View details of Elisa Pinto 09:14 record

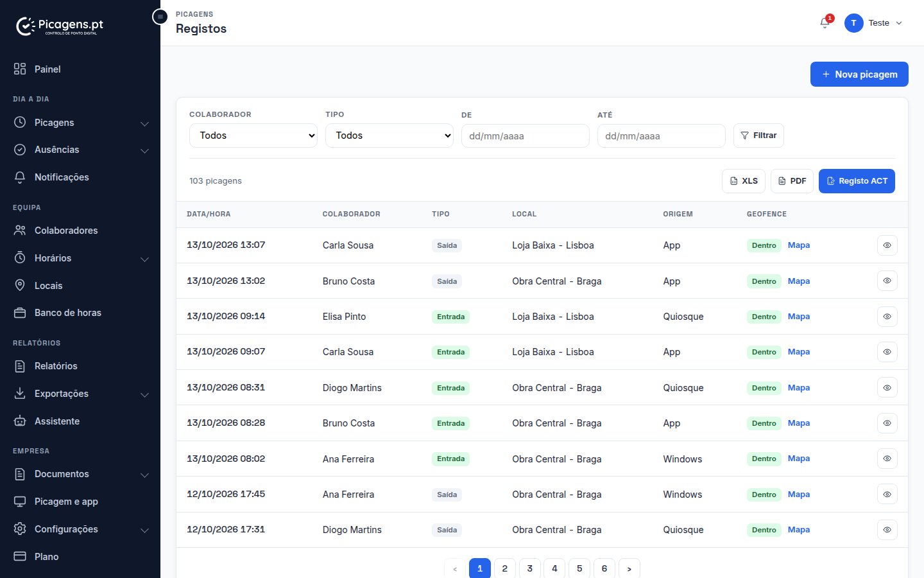pyautogui.click(x=887, y=317)
